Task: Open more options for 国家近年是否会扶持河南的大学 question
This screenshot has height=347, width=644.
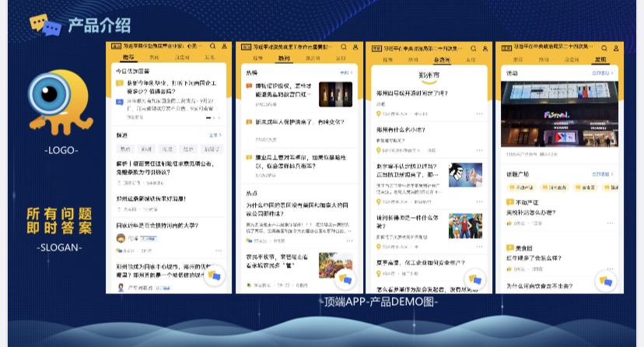Action: pos(219,250)
